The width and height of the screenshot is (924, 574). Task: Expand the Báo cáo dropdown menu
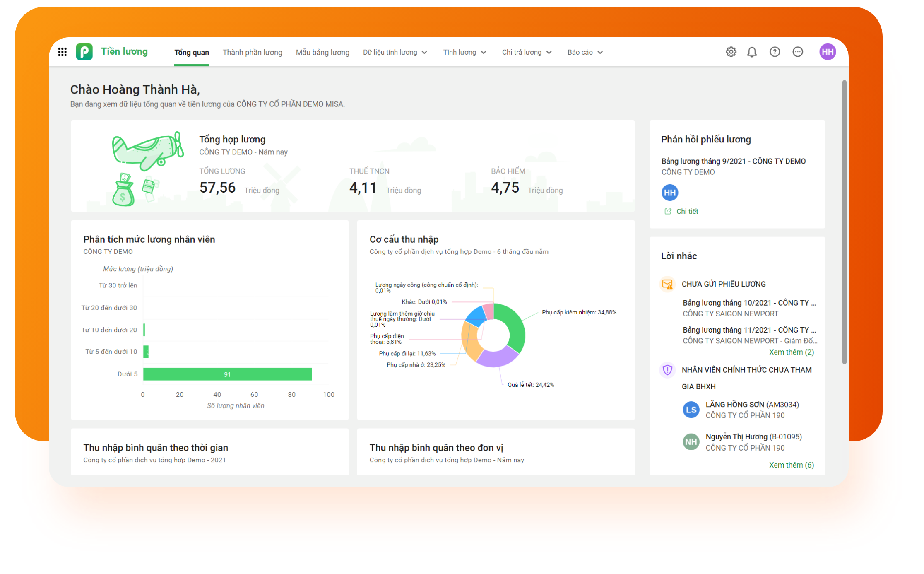(585, 53)
